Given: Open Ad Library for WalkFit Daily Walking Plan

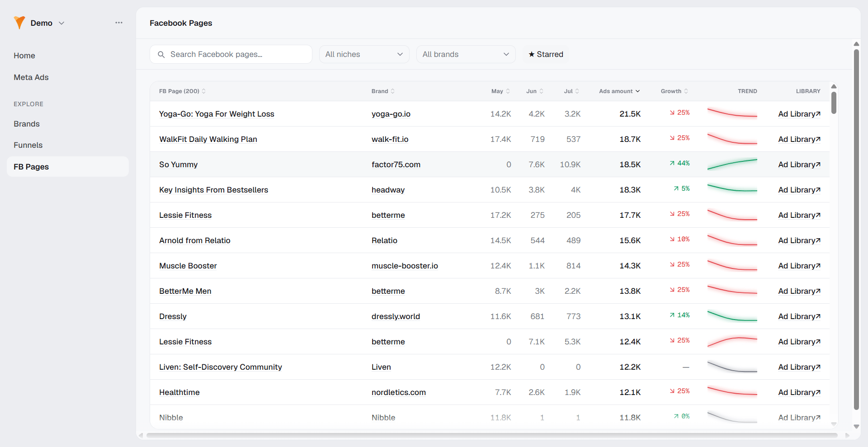Looking at the screenshot, I should (799, 139).
